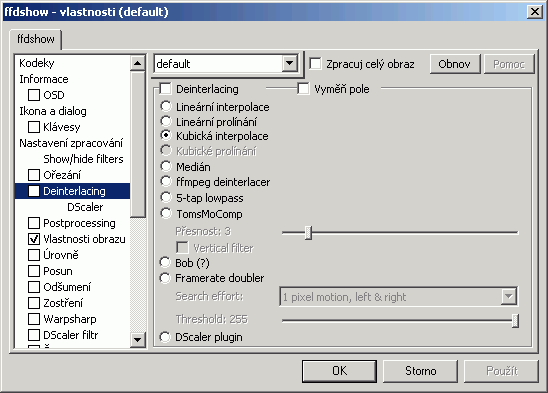Select Informace in the settings list
Image resolution: width=548 pixels, height=393 pixels.
44,79
